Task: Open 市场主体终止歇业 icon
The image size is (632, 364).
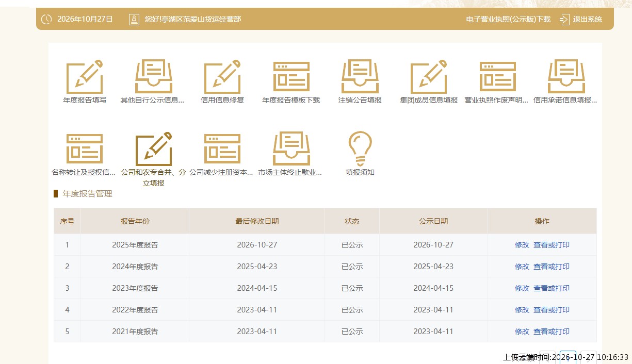Action: pos(291,149)
